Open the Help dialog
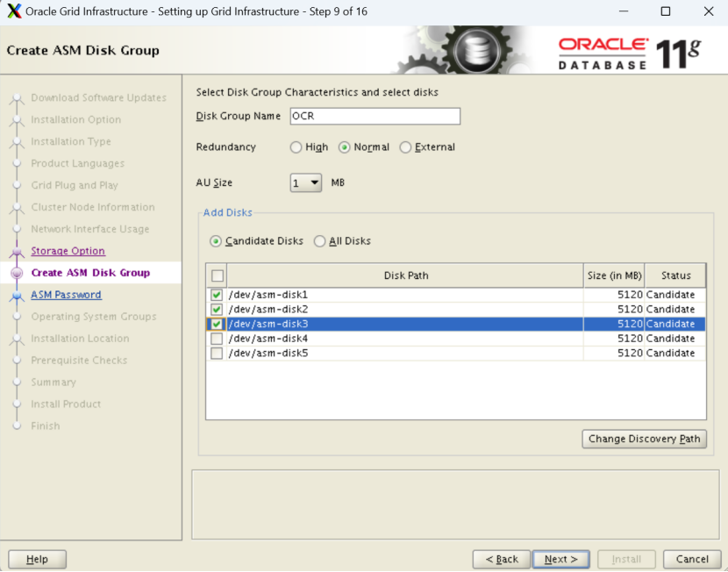Screen dimensions: 728x572 (37, 559)
